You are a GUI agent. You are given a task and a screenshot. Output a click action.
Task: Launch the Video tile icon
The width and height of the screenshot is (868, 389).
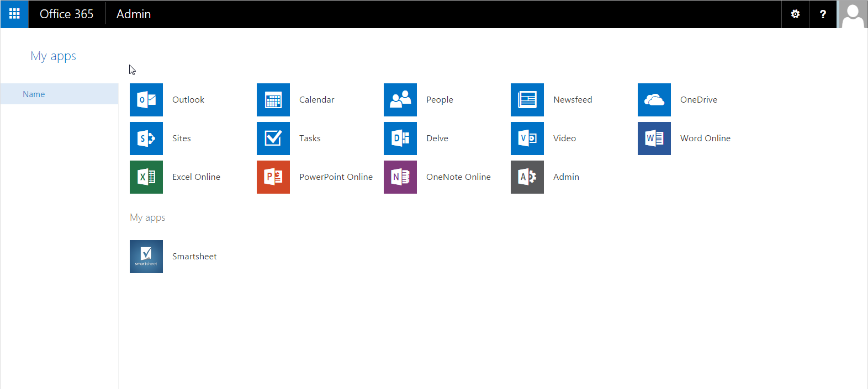[x=527, y=138]
